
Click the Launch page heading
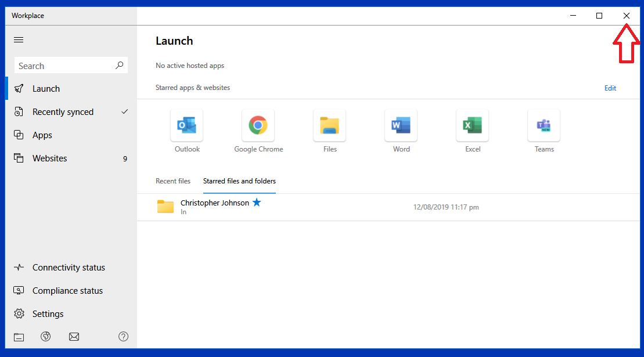(x=174, y=41)
